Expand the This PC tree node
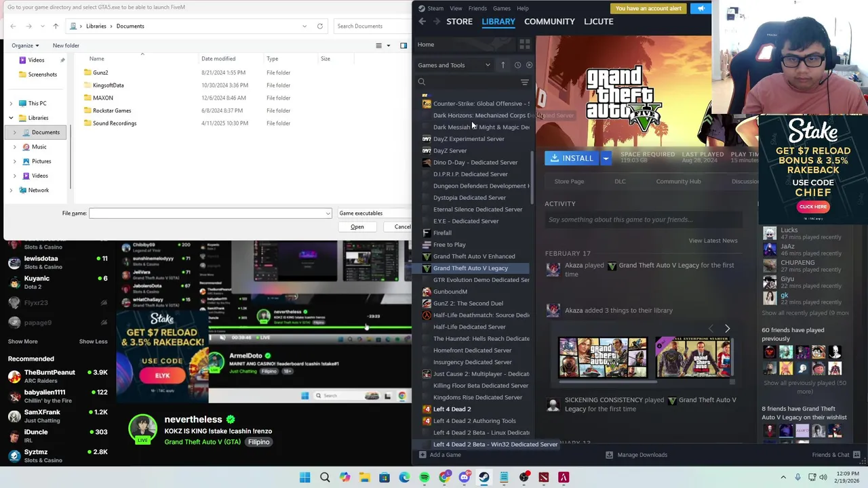 [11, 103]
